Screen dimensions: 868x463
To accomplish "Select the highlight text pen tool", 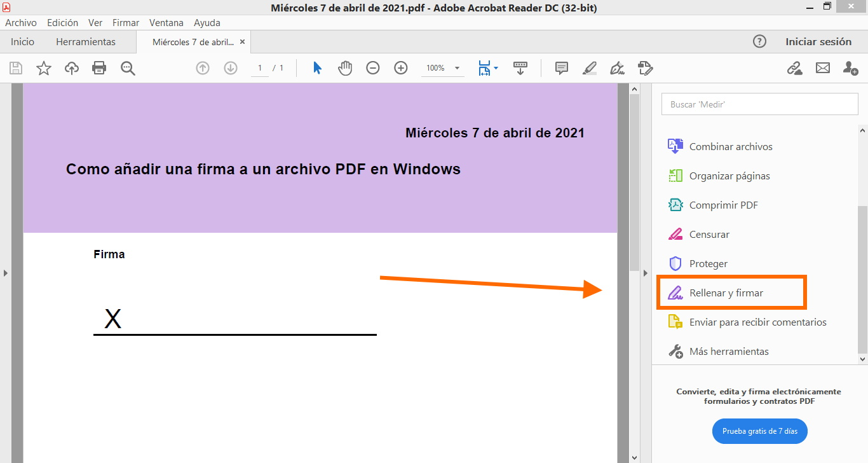I will [x=590, y=68].
